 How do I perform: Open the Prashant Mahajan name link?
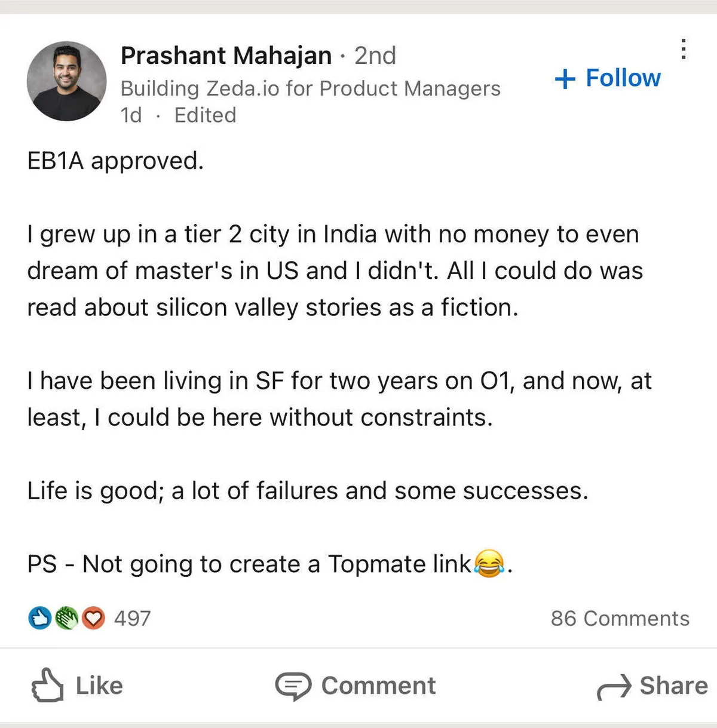[x=226, y=56]
